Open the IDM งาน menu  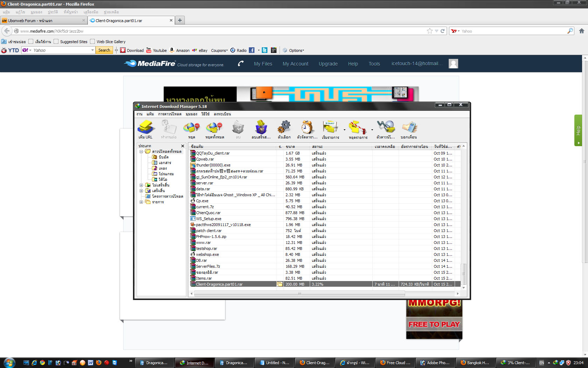click(x=139, y=114)
